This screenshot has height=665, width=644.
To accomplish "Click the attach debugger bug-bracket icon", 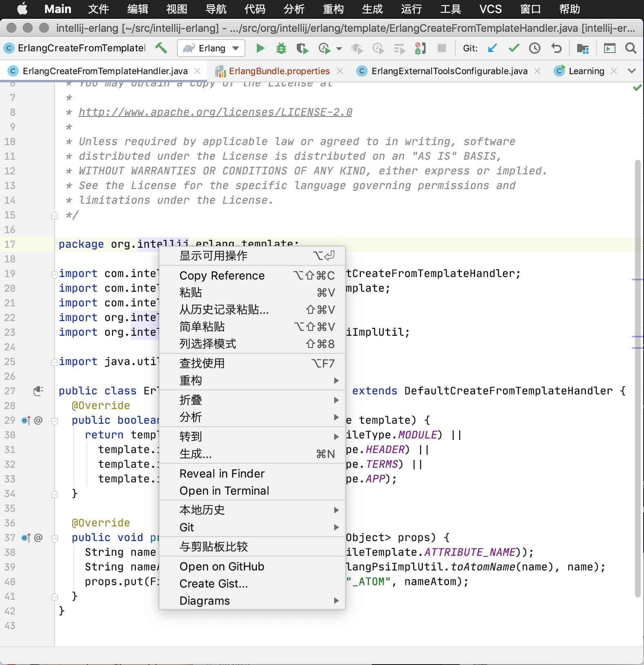I will click(420, 48).
